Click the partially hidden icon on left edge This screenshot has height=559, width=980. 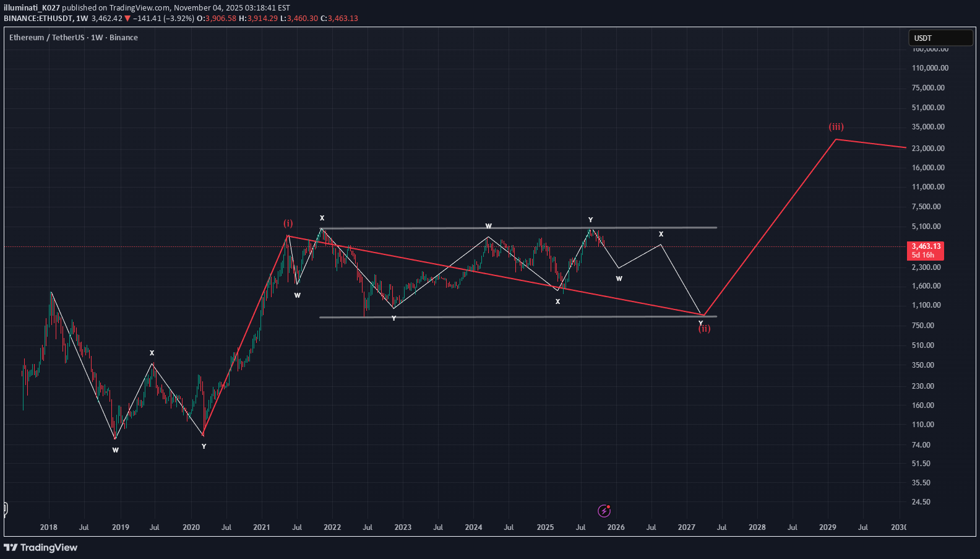(x=4, y=509)
